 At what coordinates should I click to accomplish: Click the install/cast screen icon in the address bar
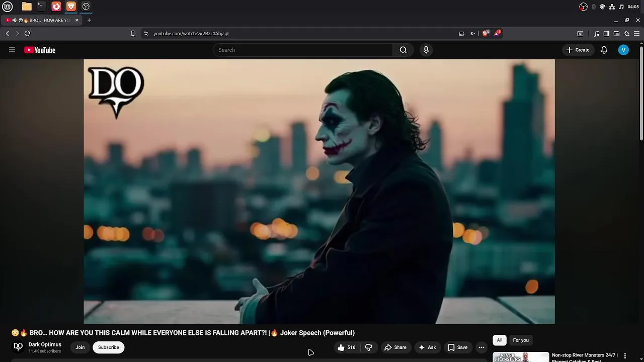click(461, 33)
